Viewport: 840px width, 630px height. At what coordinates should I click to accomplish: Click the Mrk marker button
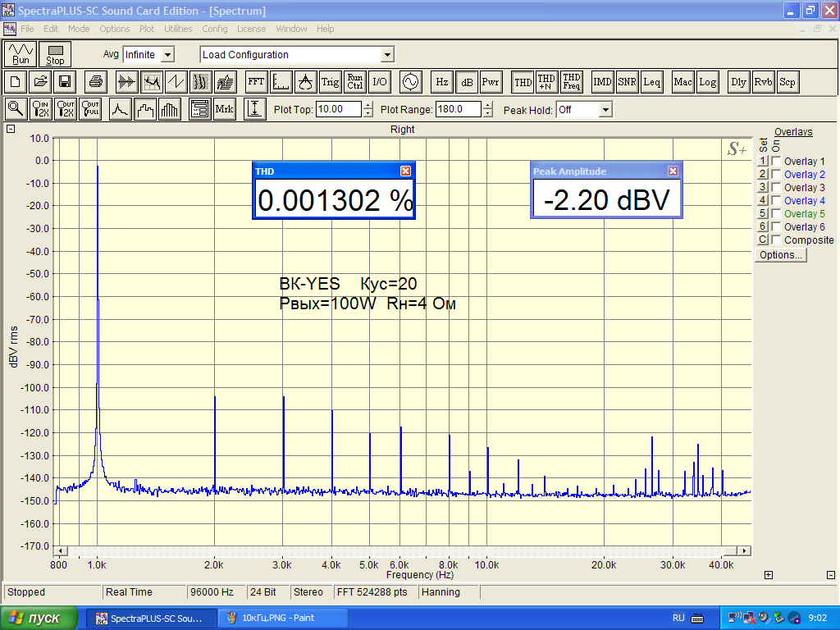pyautogui.click(x=225, y=109)
